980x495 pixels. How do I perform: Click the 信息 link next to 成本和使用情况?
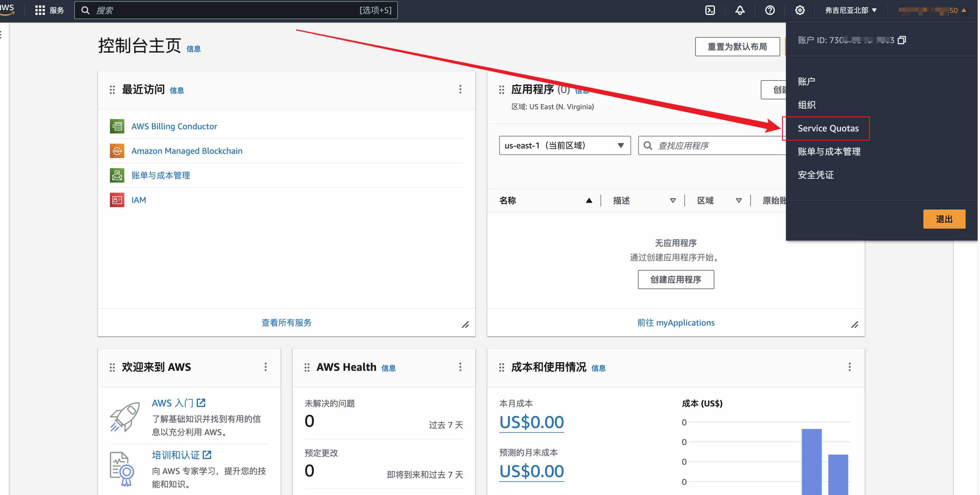click(598, 368)
